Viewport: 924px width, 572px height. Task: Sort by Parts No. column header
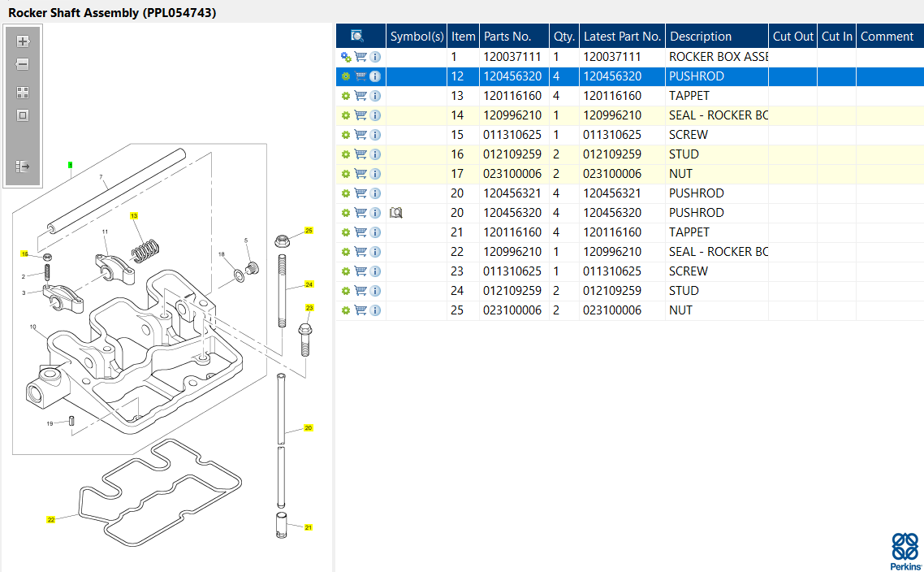pyautogui.click(x=507, y=36)
